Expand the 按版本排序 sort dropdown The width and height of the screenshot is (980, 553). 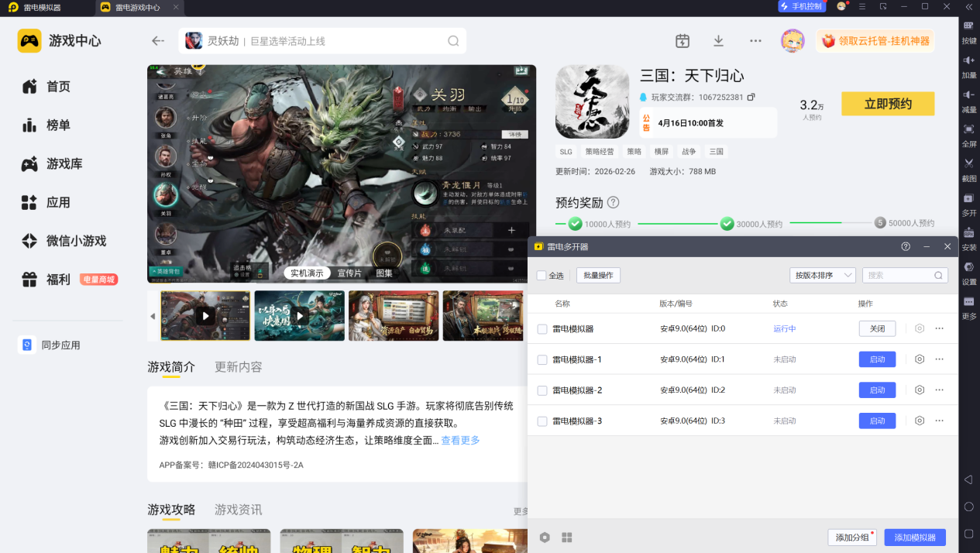pyautogui.click(x=822, y=275)
